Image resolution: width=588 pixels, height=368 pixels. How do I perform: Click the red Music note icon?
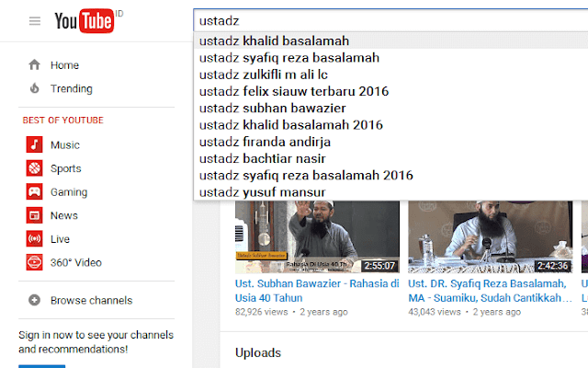pyautogui.click(x=35, y=144)
